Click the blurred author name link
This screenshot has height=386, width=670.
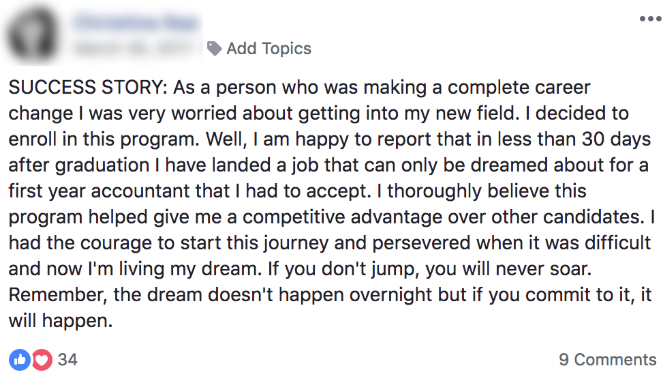pos(137,22)
